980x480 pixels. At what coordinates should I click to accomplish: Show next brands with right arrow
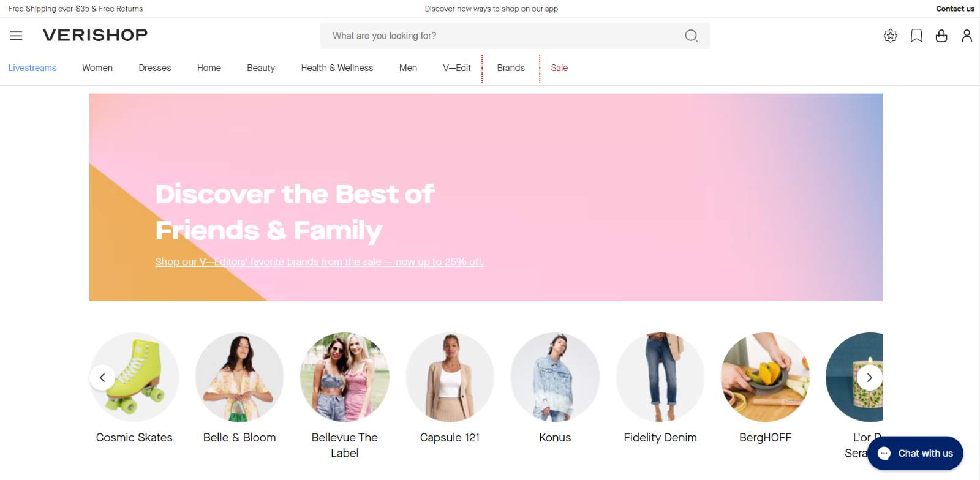pos(869,378)
